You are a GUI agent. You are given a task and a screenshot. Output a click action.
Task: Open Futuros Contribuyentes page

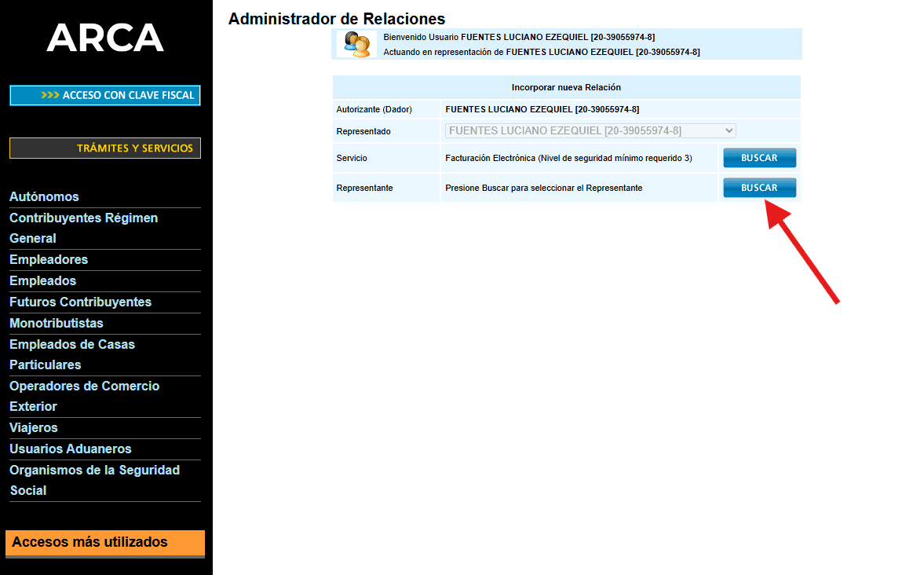(x=80, y=302)
